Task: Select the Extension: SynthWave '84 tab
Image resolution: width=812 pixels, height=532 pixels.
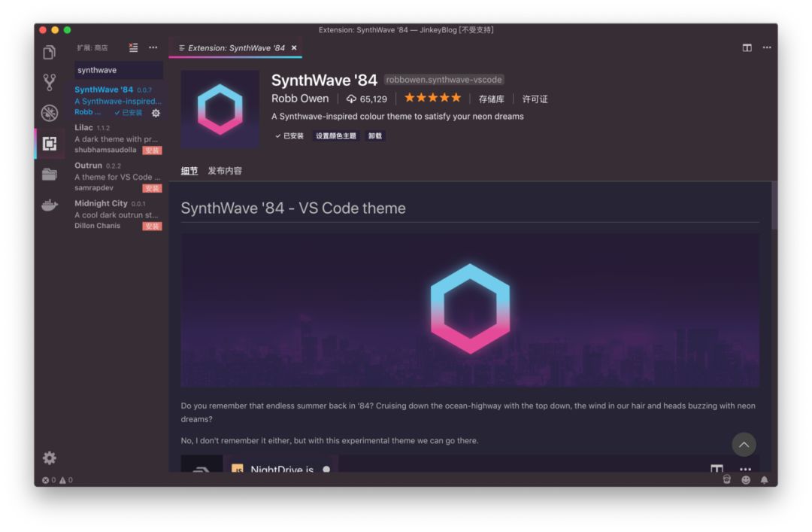Action: (x=236, y=47)
